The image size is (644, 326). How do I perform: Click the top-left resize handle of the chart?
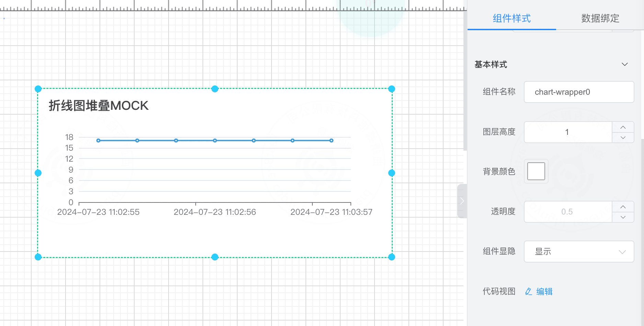point(38,89)
